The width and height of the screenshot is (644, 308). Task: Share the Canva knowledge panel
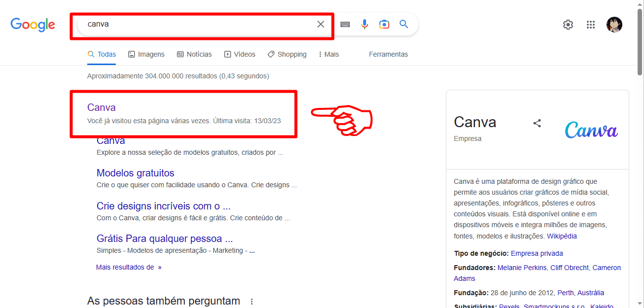[537, 123]
